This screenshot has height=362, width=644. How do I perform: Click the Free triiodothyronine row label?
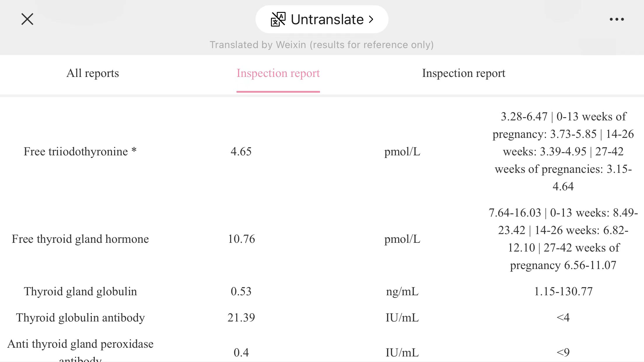(x=80, y=152)
